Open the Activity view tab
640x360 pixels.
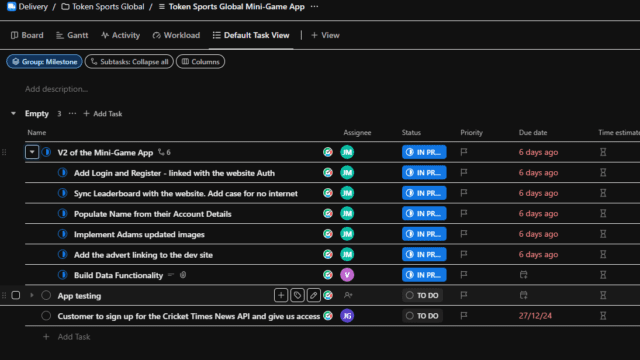(120, 36)
